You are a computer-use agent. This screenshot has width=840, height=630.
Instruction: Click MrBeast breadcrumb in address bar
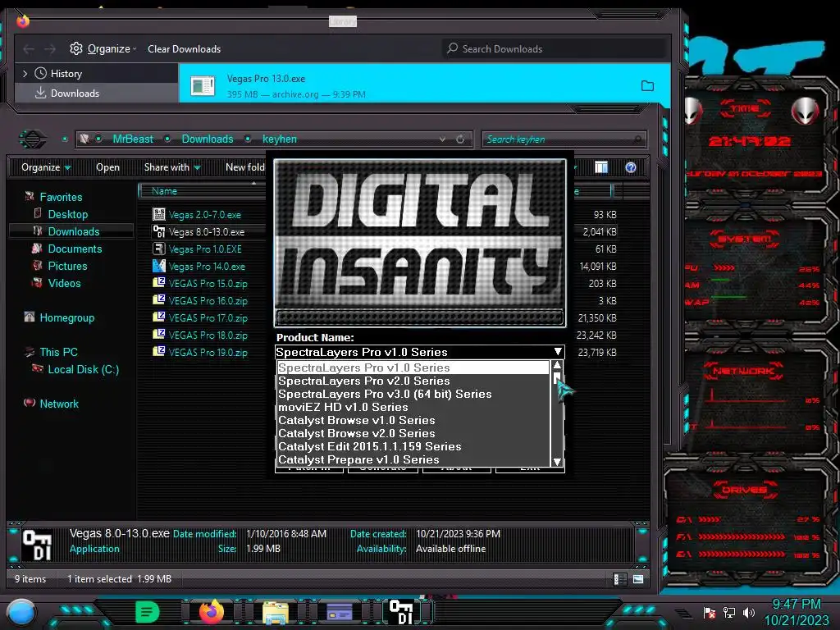point(133,139)
